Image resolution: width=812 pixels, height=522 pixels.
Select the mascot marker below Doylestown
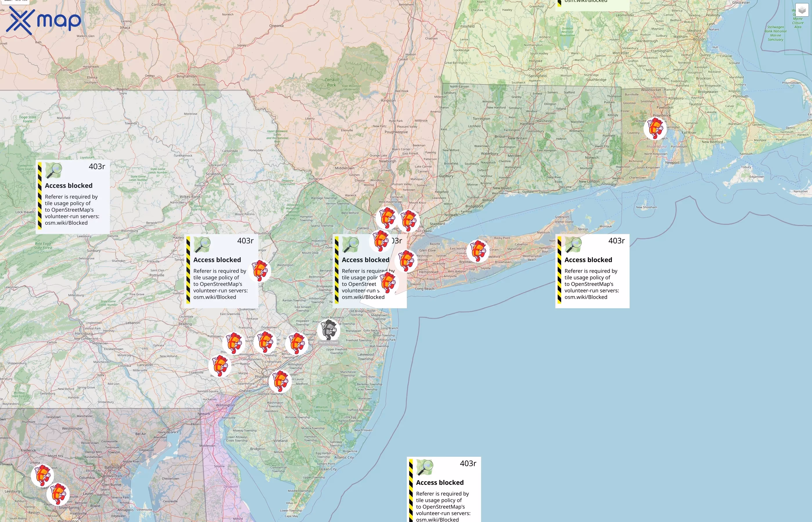click(265, 342)
